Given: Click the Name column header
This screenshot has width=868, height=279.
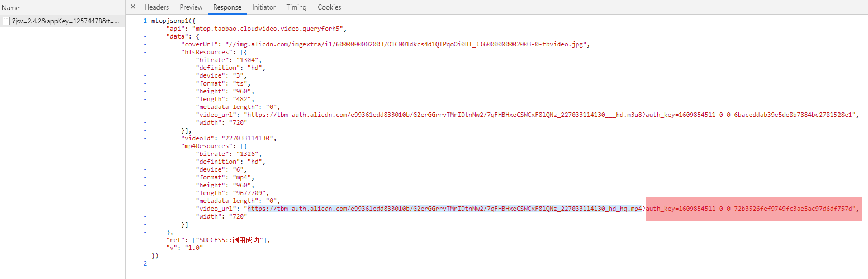Looking at the screenshot, I should click(x=11, y=8).
